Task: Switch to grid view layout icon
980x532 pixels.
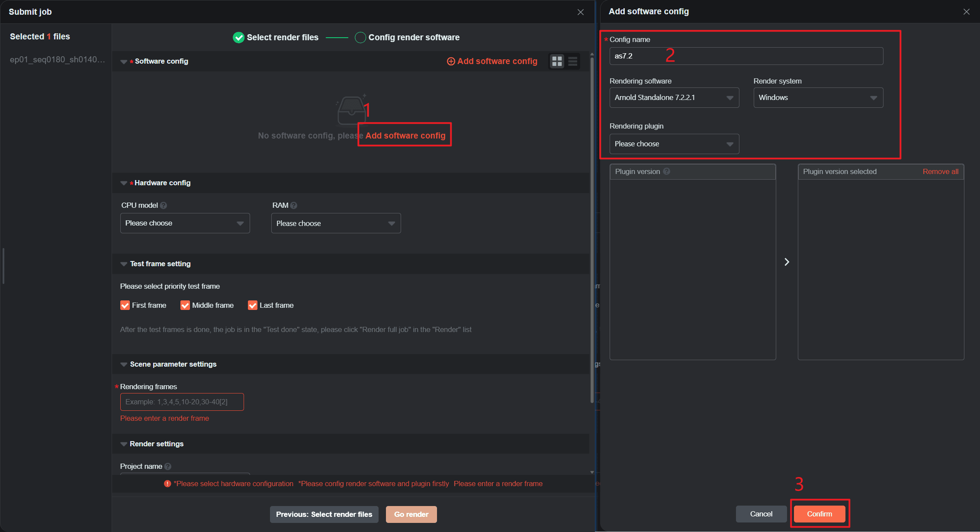Action: click(x=557, y=61)
